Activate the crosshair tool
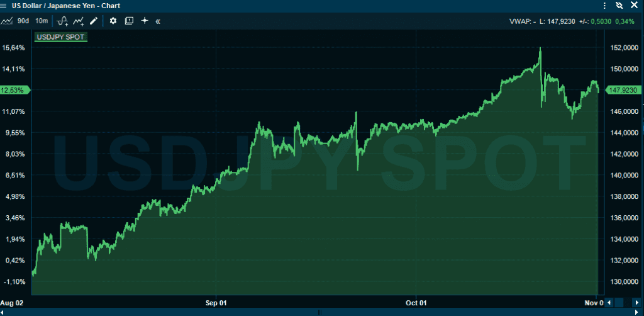The width and height of the screenshot is (644, 316). click(145, 21)
